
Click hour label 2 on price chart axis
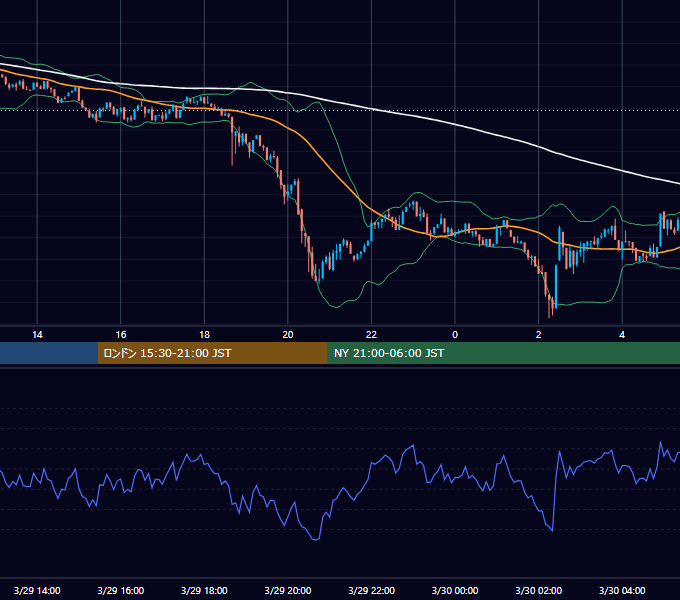click(539, 335)
